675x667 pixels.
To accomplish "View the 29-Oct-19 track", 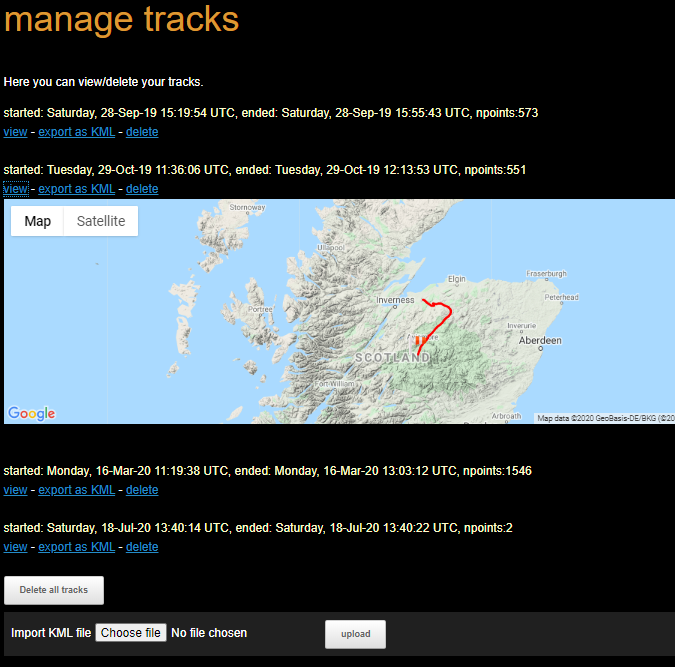I will [x=15, y=189].
